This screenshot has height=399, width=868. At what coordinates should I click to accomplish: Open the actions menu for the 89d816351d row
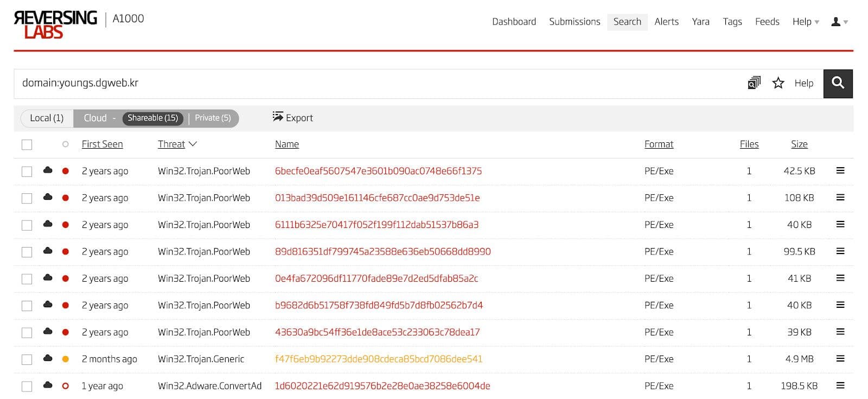click(x=840, y=251)
